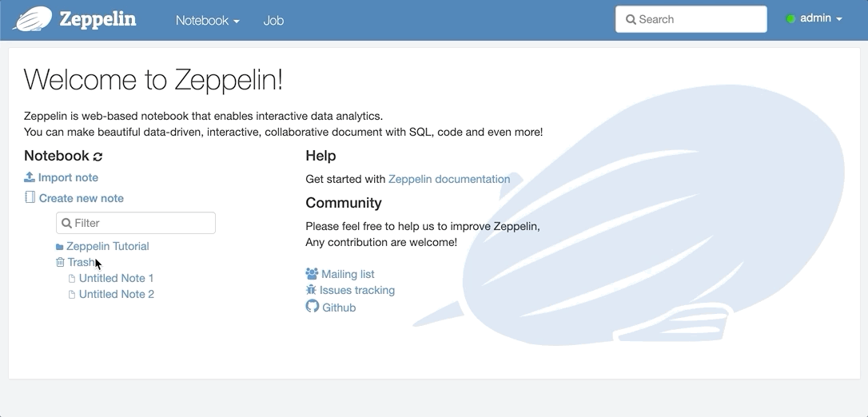Click the Github octocat icon
The width and height of the screenshot is (868, 417).
click(x=313, y=307)
